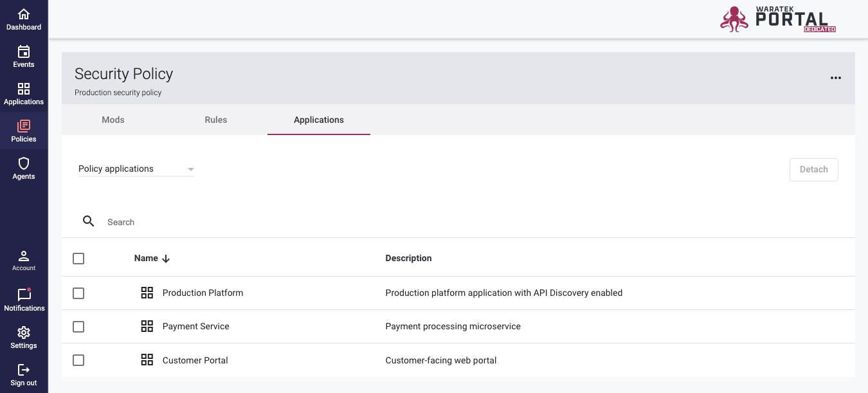The image size is (868, 393).
Task: Tick the Payment Service row checkbox
Action: (x=78, y=327)
